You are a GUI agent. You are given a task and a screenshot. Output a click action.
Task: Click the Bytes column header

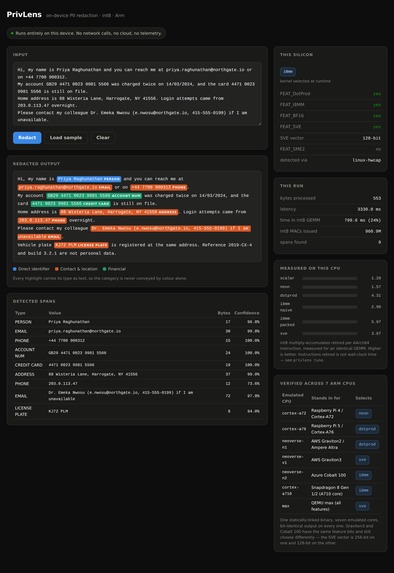(224, 313)
